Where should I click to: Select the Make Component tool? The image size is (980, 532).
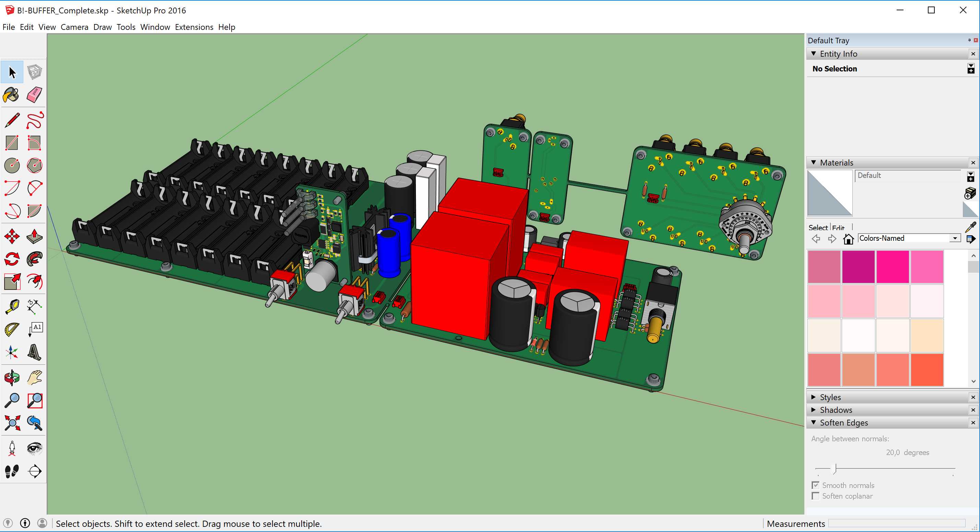[x=35, y=72]
